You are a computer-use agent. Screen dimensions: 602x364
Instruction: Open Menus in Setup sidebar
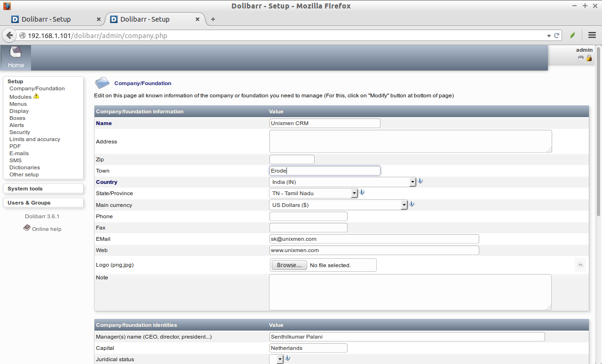(18, 104)
